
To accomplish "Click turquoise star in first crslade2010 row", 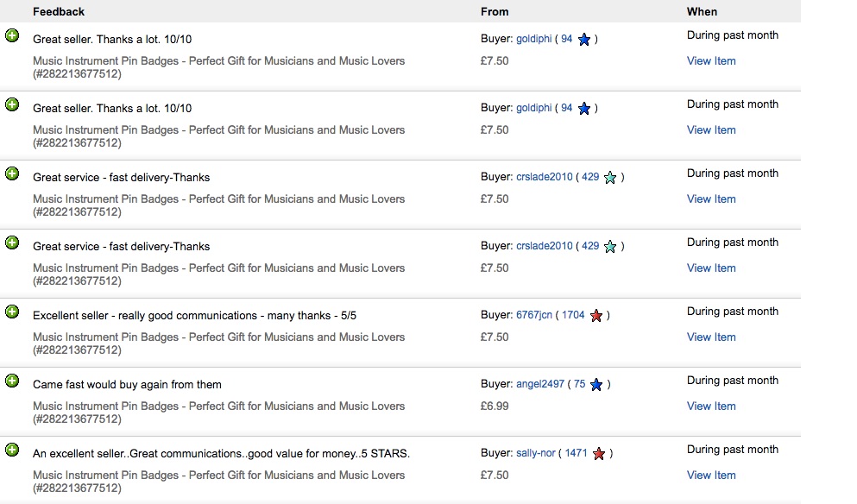I will (x=610, y=177).
